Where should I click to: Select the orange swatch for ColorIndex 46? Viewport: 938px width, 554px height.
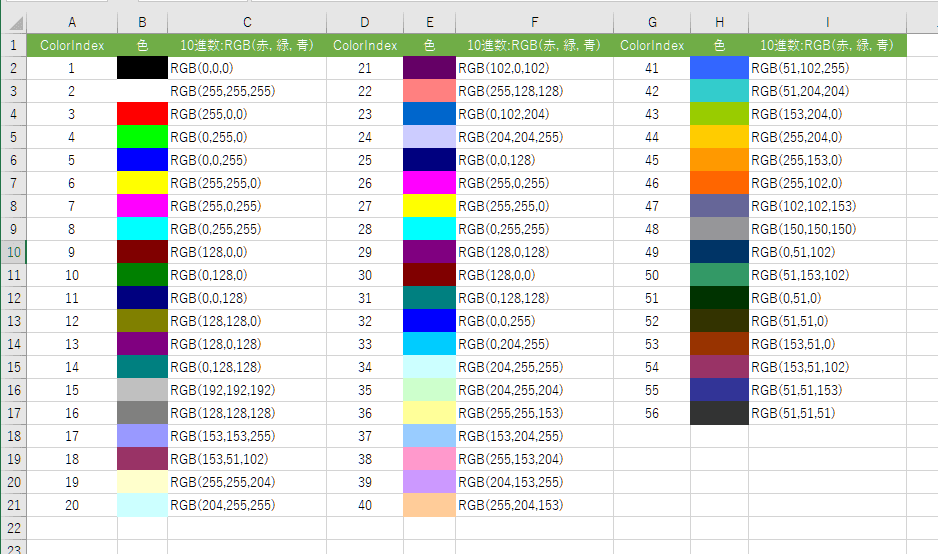719,183
